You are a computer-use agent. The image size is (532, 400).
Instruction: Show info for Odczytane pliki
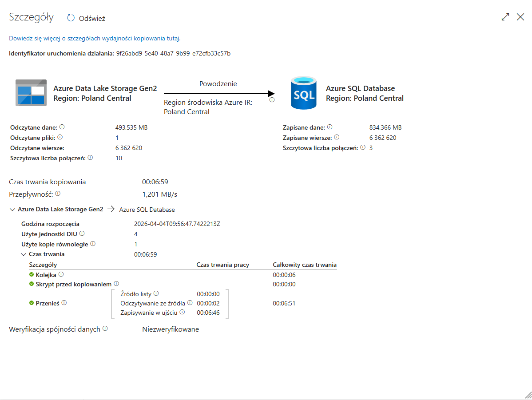60,137
